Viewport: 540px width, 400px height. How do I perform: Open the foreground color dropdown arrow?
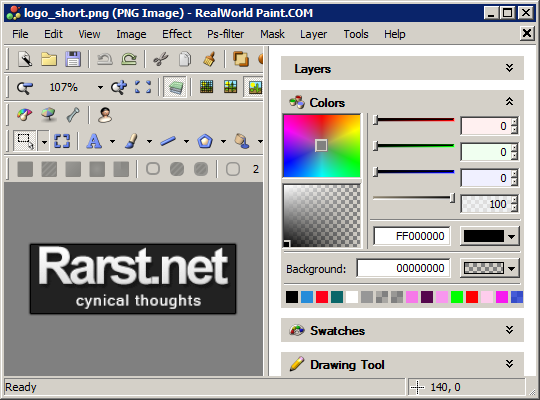pos(511,236)
